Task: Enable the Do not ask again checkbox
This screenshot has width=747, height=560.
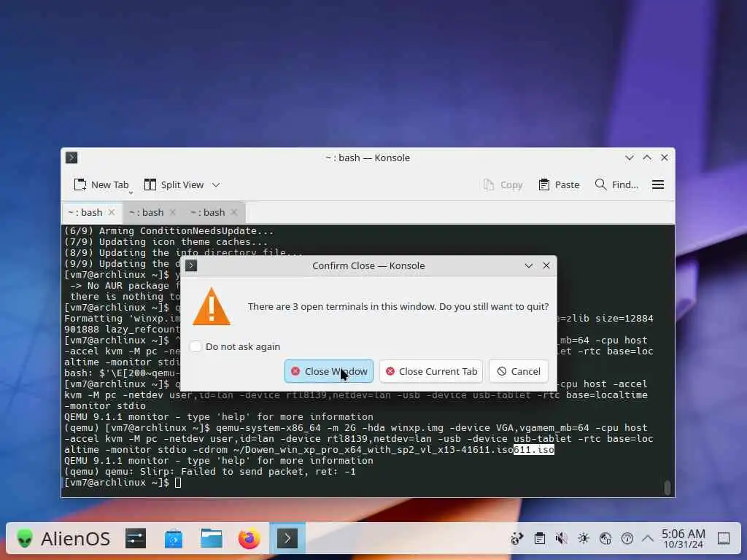Action: [x=196, y=346]
